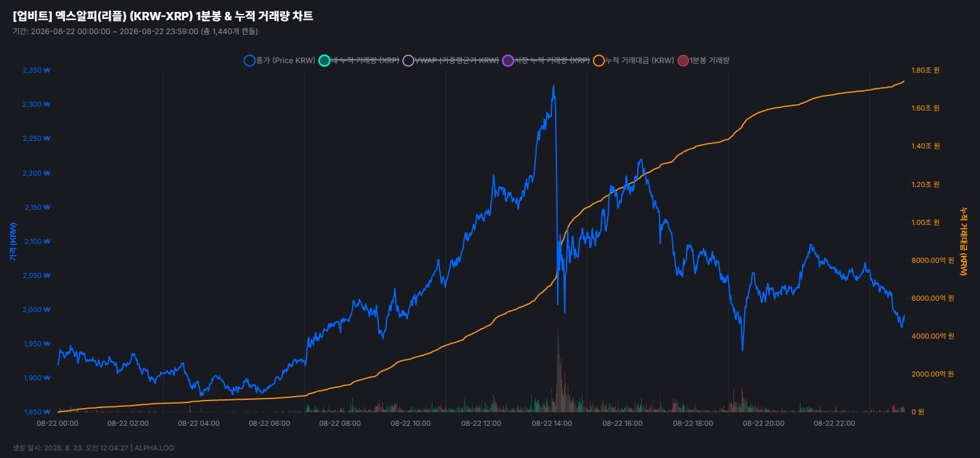
Task: Click the rotated 누적 거래대금 right axis title
Action: pyautogui.click(x=963, y=241)
